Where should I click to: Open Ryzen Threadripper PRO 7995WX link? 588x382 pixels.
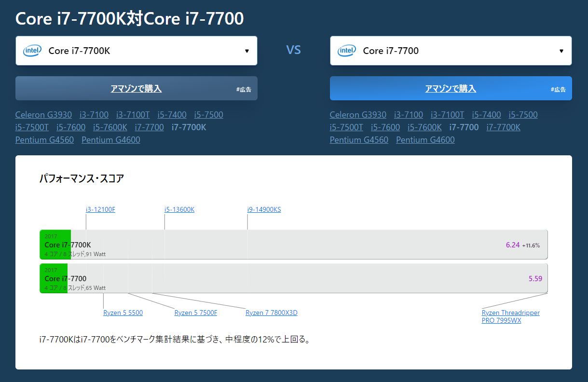(x=511, y=316)
